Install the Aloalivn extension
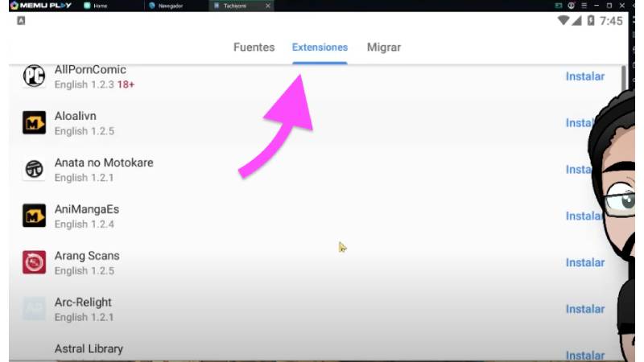Viewport: 644px width, 362px height. (x=579, y=123)
